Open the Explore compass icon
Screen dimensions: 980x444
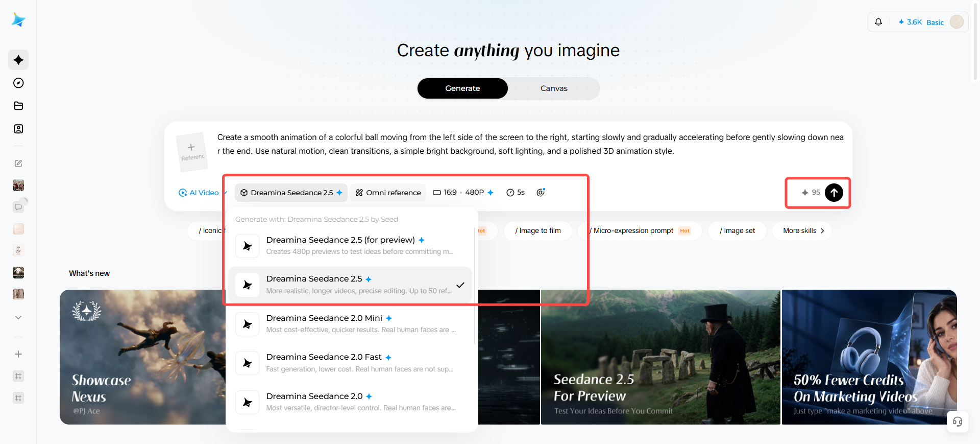coord(18,83)
